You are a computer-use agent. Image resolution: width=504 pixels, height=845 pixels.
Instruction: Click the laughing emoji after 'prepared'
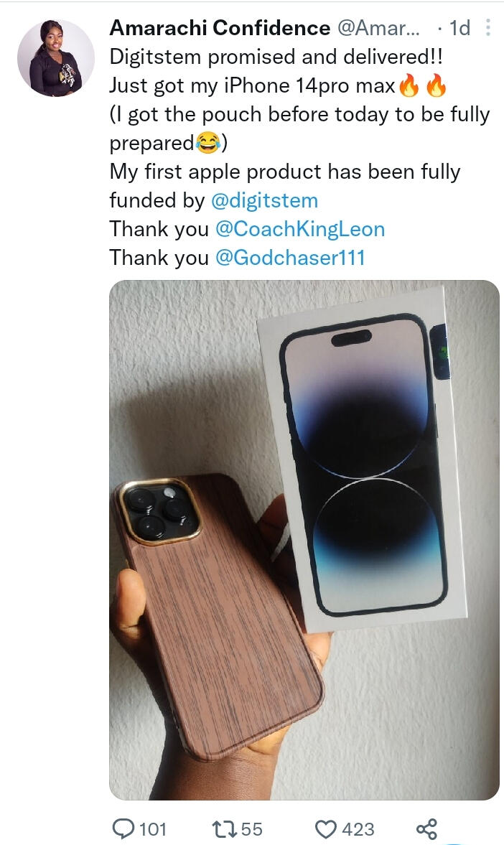[207, 143]
